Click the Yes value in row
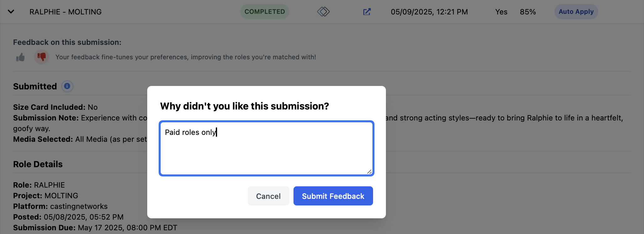Screen dimensions: 644x234 (501, 12)
